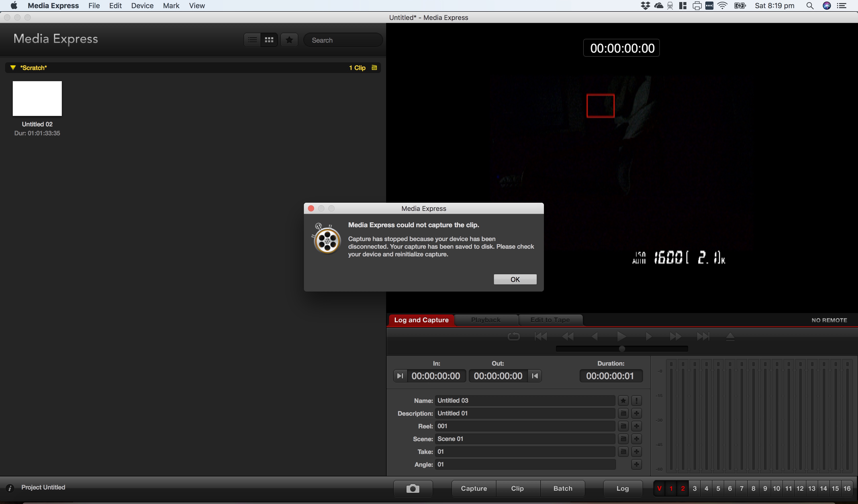Click OK in the capture error dialog
This screenshot has width=858, height=504.
515,279
